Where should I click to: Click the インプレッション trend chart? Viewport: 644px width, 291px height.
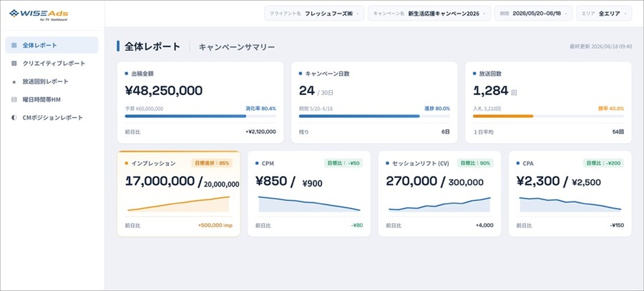179,204
